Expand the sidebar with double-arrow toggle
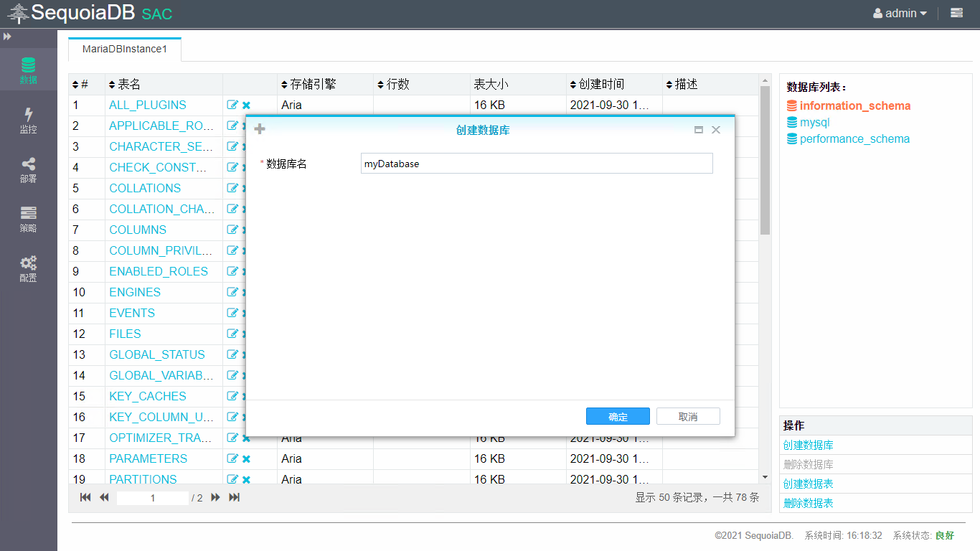 (7, 36)
